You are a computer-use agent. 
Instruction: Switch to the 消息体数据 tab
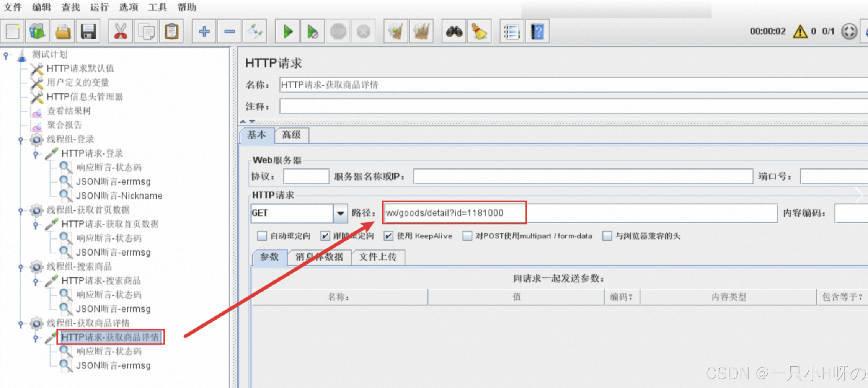click(319, 257)
